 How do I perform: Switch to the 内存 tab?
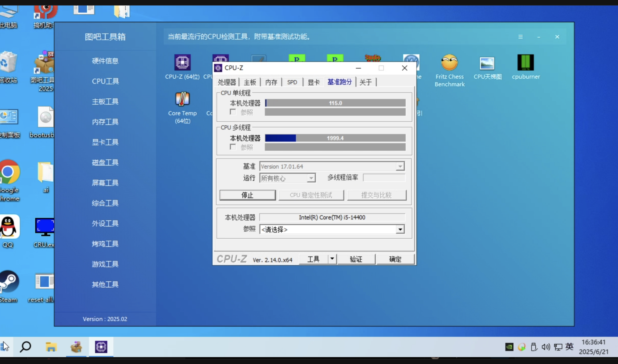[x=271, y=82]
